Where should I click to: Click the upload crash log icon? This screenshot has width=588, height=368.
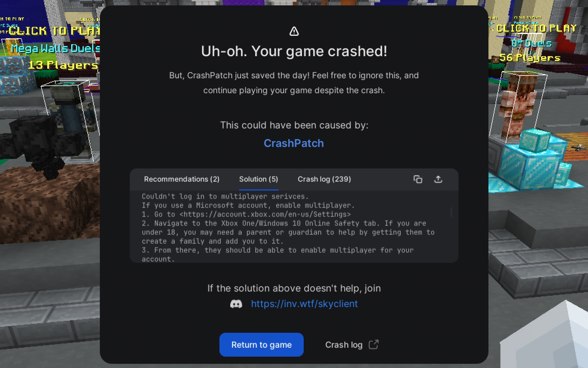[438, 179]
